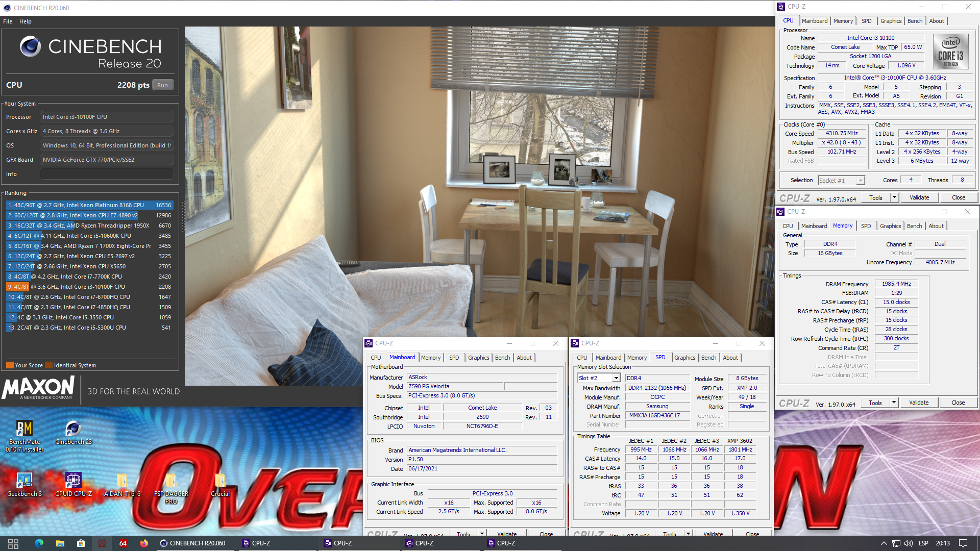This screenshot has height=551, width=980.
Task: Open the CPUID CPU-Z desktop shortcut
Action: (73, 485)
